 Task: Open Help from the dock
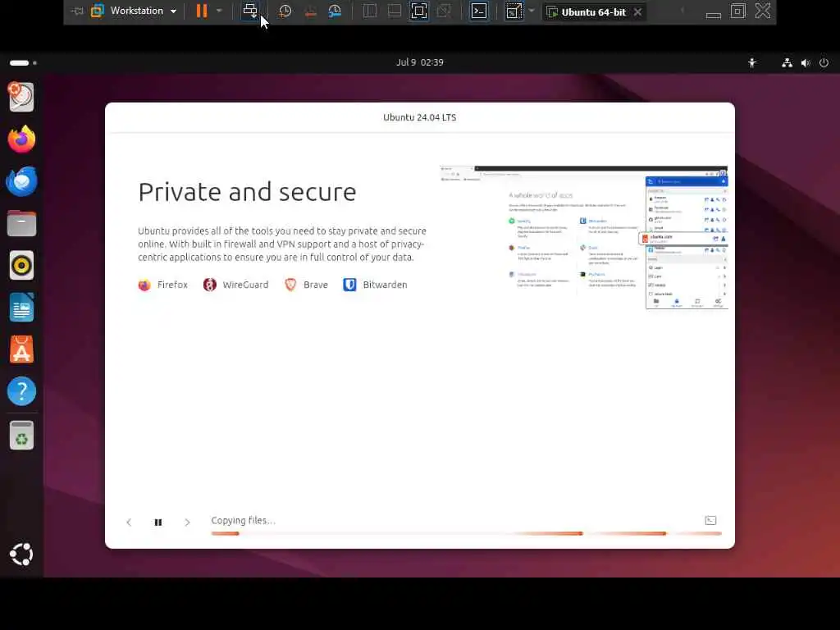21,391
